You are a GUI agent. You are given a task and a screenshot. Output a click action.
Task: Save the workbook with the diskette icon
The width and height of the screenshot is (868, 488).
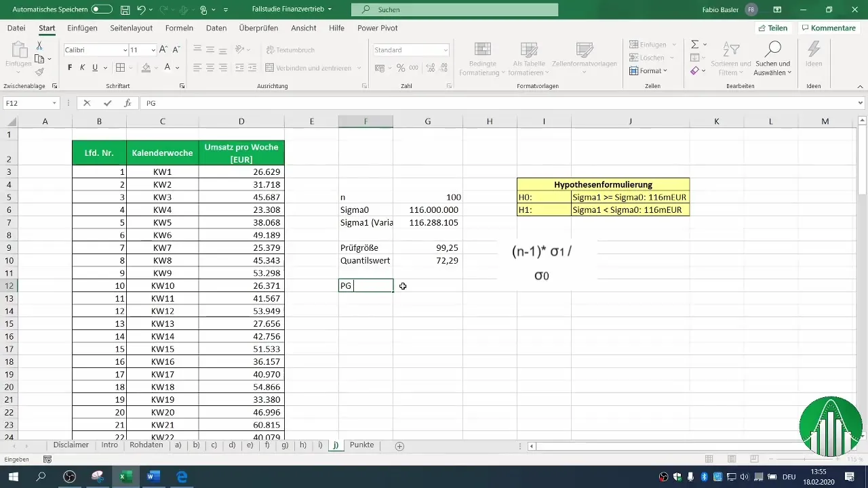(x=125, y=9)
